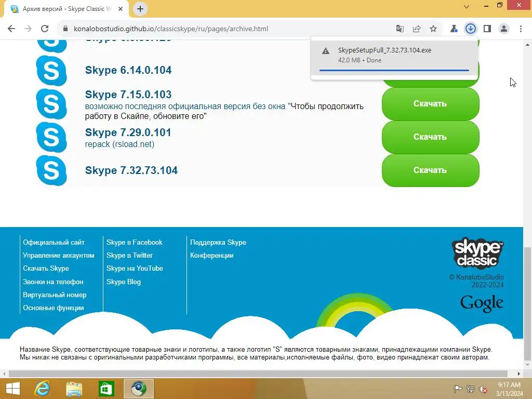This screenshot has width=532, height=399.
Task: Open the Windows Store taskbar icon
Action: [106, 389]
